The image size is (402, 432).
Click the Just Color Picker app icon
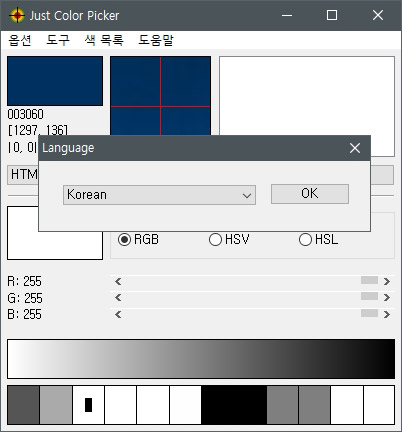(17, 15)
